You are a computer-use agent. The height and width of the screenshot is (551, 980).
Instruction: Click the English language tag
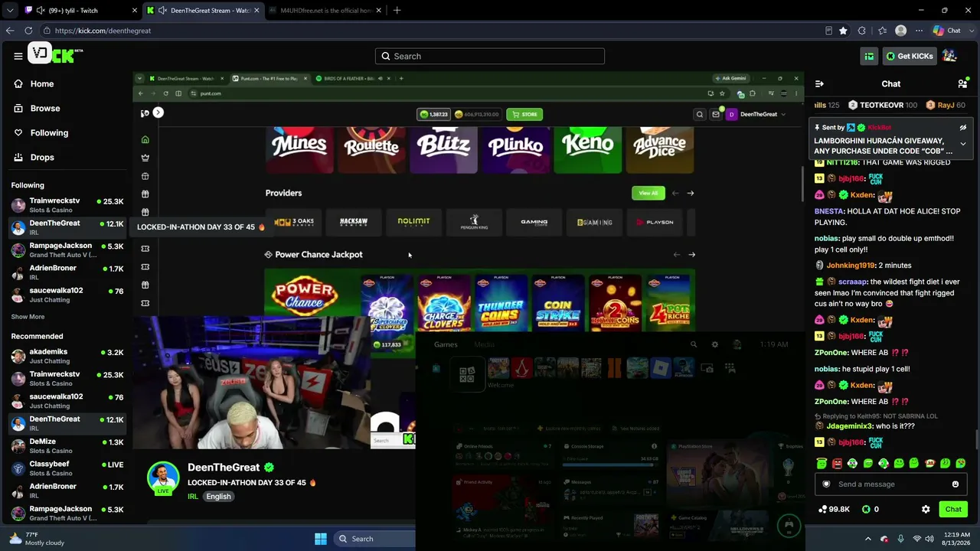pos(218,497)
